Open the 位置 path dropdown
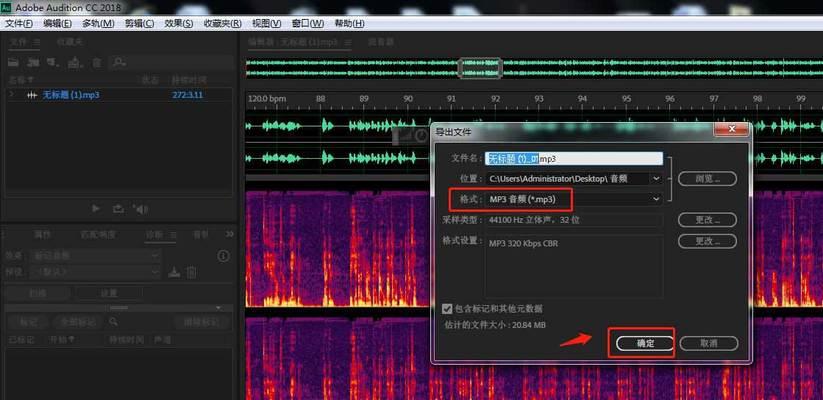The image size is (823, 400). [x=574, y=179]
